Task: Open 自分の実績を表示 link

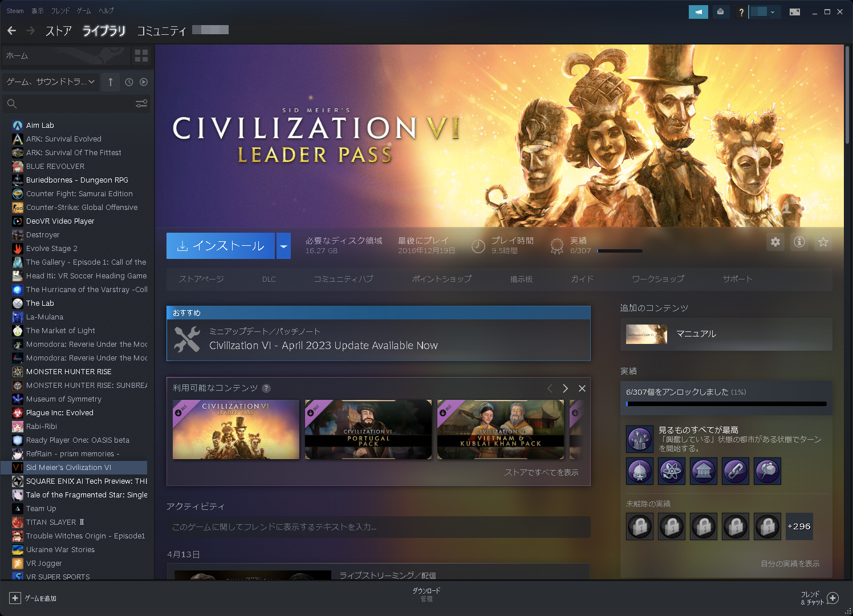Action: click(x=790, y=564)
